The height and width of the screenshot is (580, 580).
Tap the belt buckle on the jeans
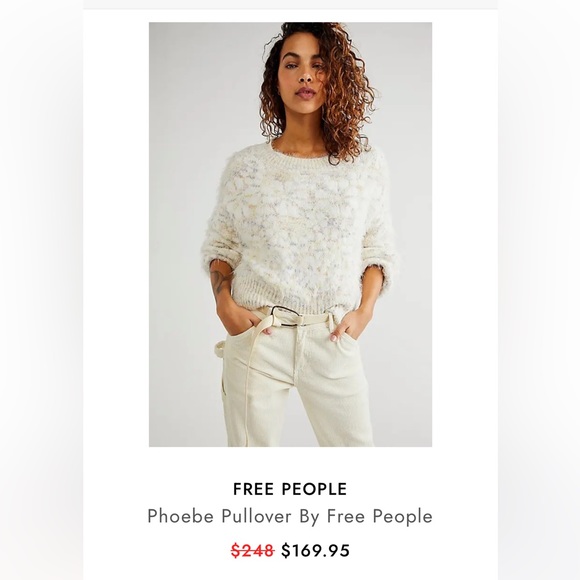coord(285,316)
